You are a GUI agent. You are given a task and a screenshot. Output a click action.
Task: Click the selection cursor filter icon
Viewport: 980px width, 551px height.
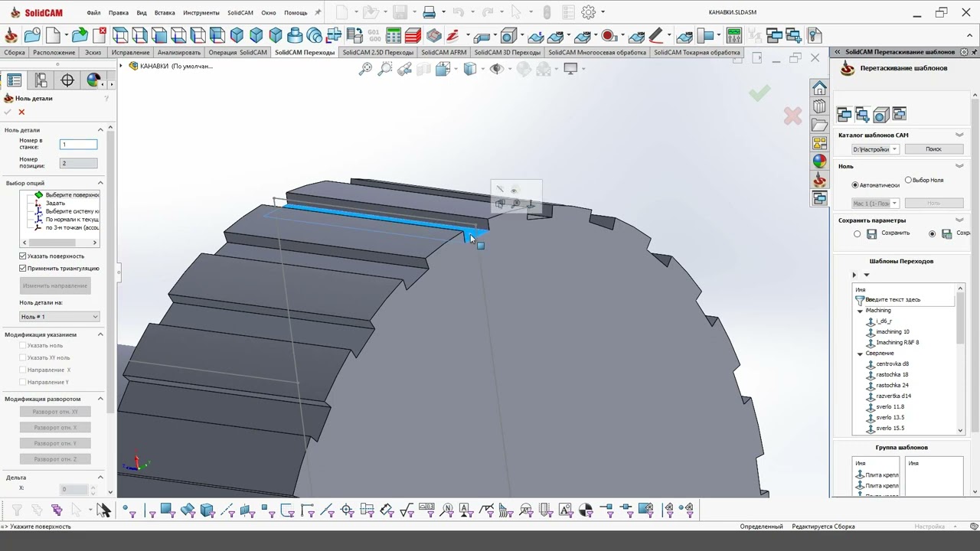click(x=103, y=510)
